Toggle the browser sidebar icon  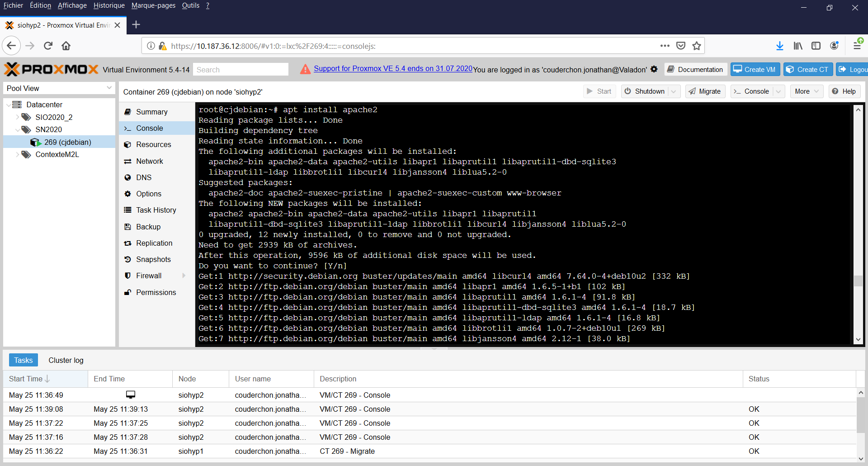[816, 46]
